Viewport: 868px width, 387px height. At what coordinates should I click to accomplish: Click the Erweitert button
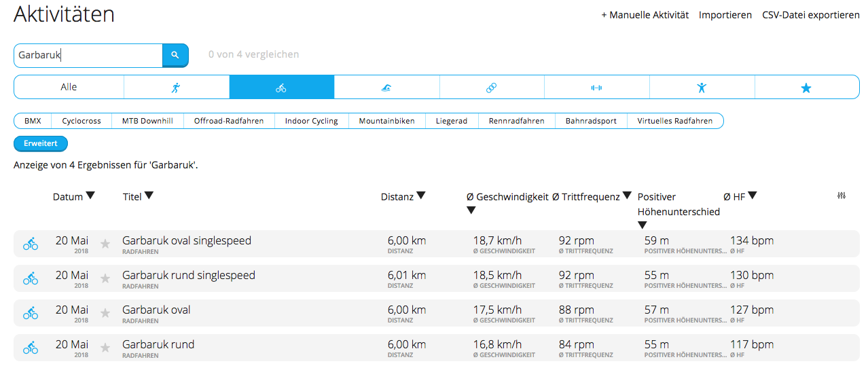coord(41,143)
